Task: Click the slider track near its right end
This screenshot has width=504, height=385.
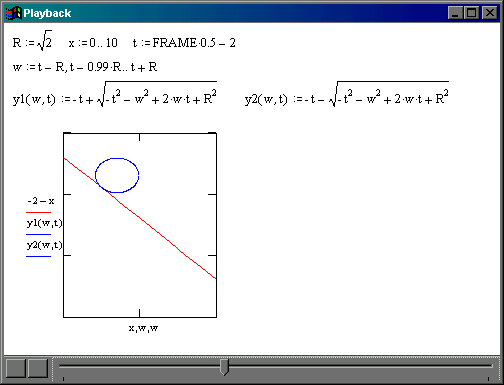Action: [480, 366]
